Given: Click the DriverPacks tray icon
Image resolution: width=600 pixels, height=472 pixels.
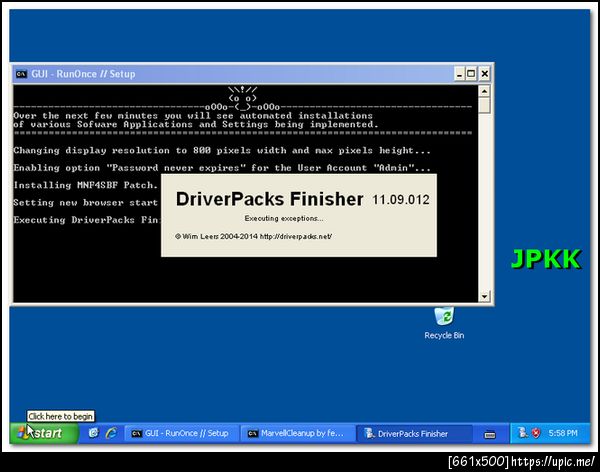Looking at the screenshot, I should [x=522, y=433].
